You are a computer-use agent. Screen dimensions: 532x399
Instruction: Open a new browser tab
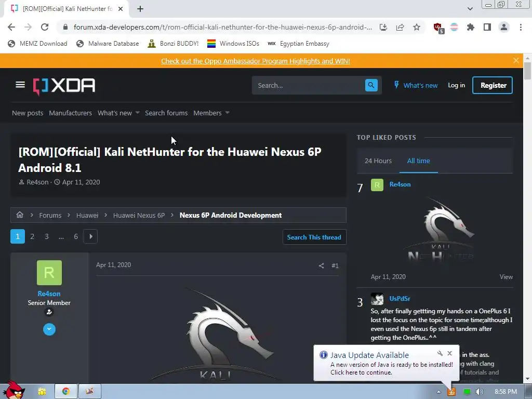[x=140, y=9]
